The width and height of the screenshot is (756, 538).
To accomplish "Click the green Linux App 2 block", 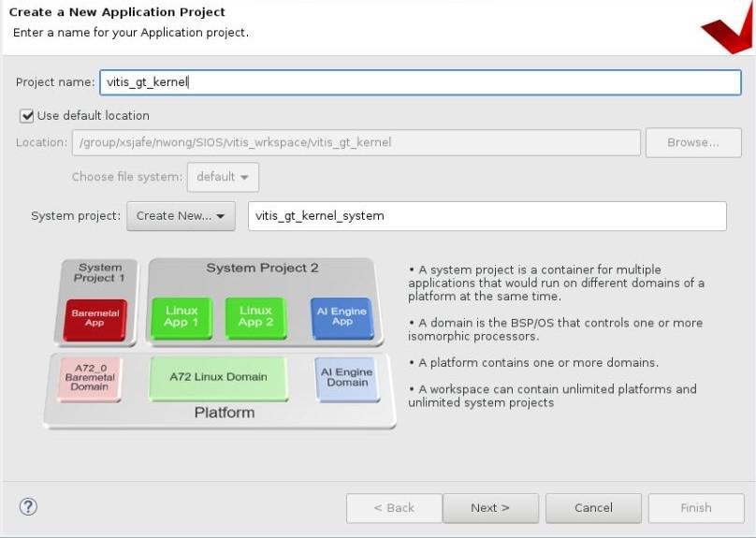I will [255, 318].
